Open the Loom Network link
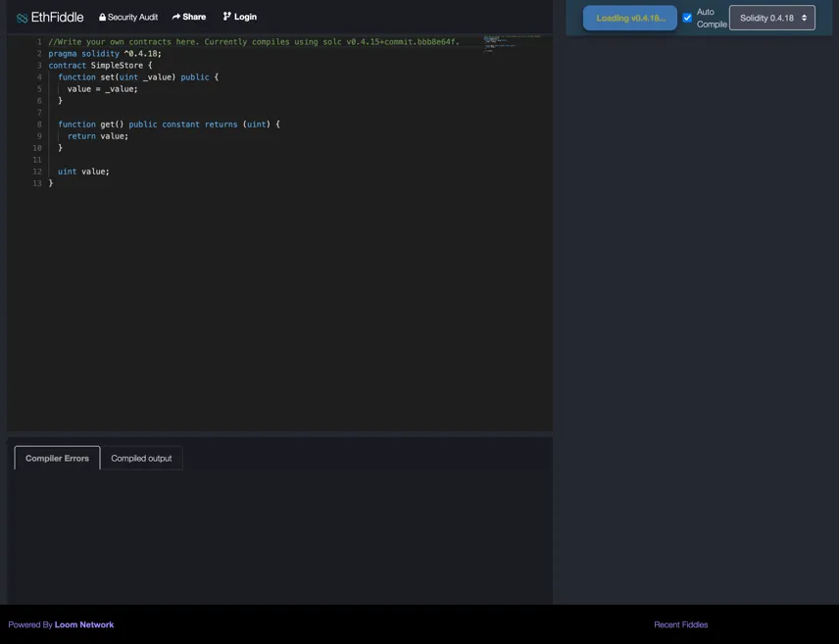839x644 pixels. click(x=84, y=624)
